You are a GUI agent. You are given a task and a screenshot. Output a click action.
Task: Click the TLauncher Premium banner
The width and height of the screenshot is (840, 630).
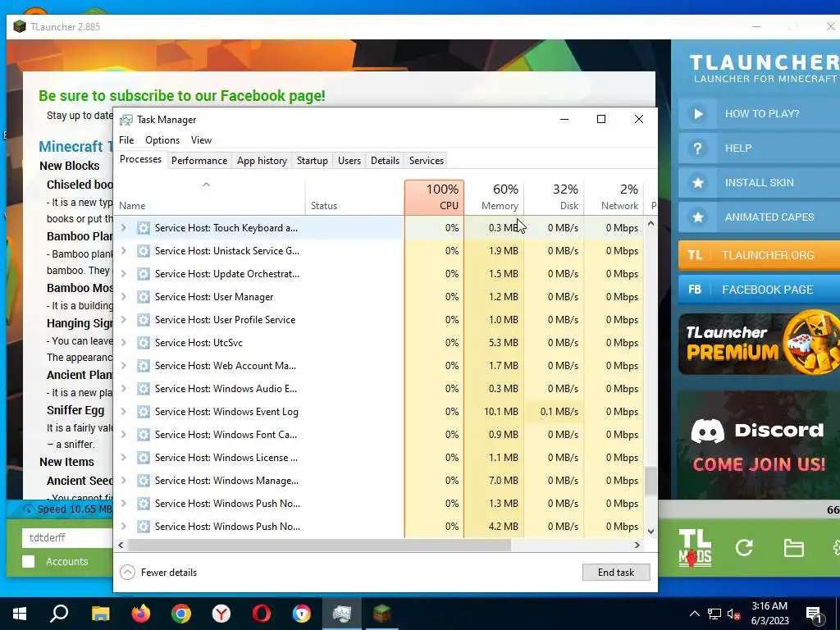pyautogui.click(x=759, y=344)
